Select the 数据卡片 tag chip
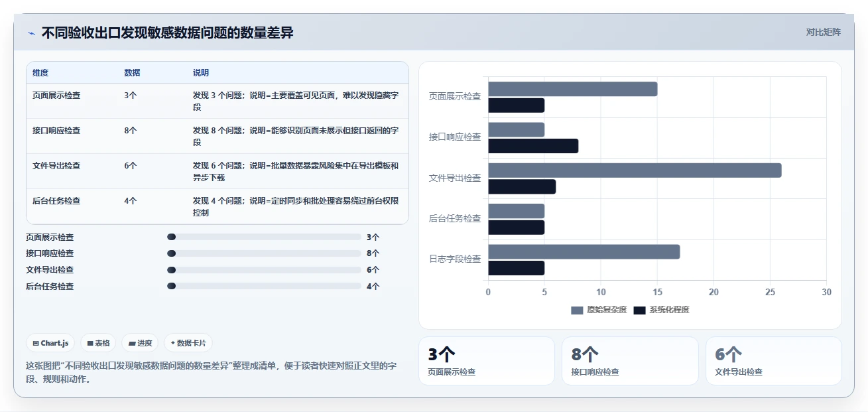Image resolution: width=868 pixels, height=412 pixels. 188,343
